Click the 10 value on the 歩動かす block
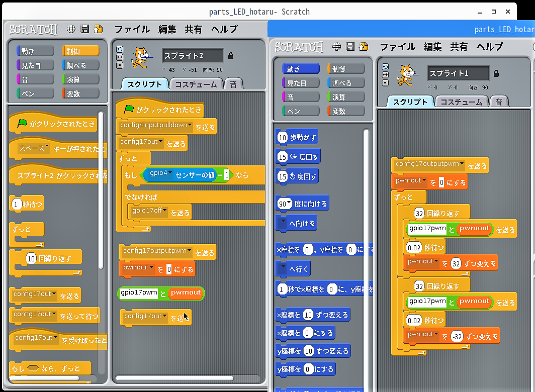The width and height of the screenshot is (535, 392). click(x=283, y=138)
